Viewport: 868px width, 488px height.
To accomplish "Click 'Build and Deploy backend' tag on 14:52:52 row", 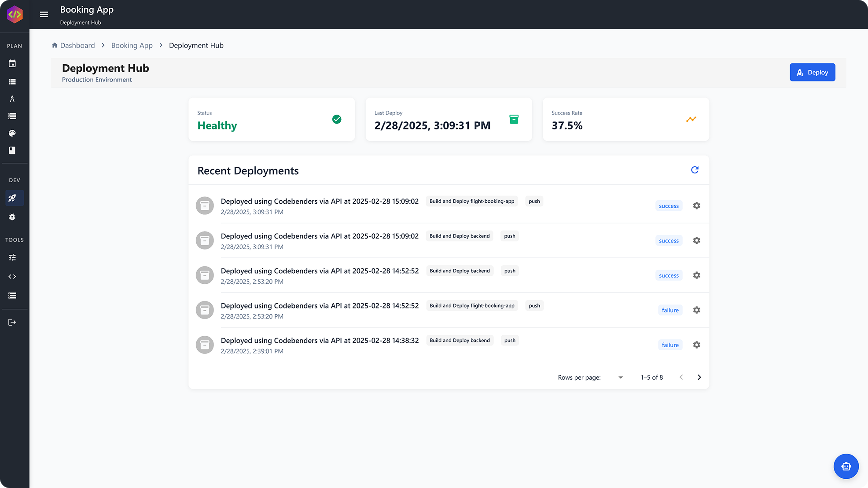I will coord(460,271).
